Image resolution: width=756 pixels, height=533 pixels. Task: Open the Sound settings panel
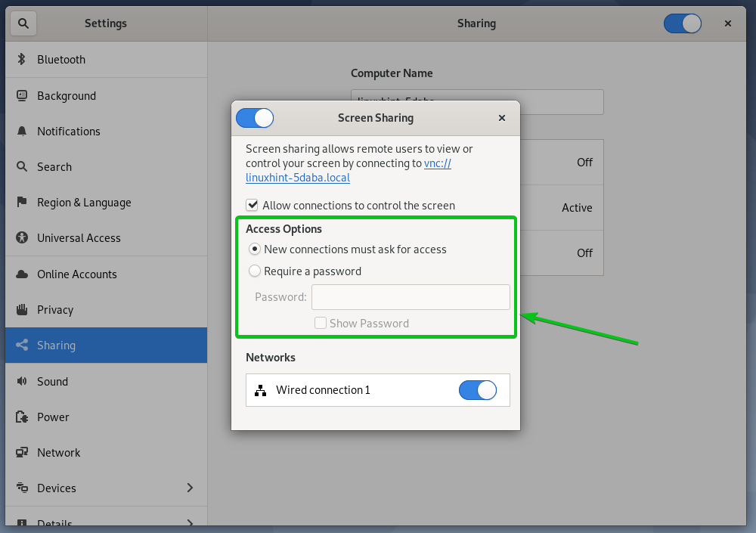point(106,381)
